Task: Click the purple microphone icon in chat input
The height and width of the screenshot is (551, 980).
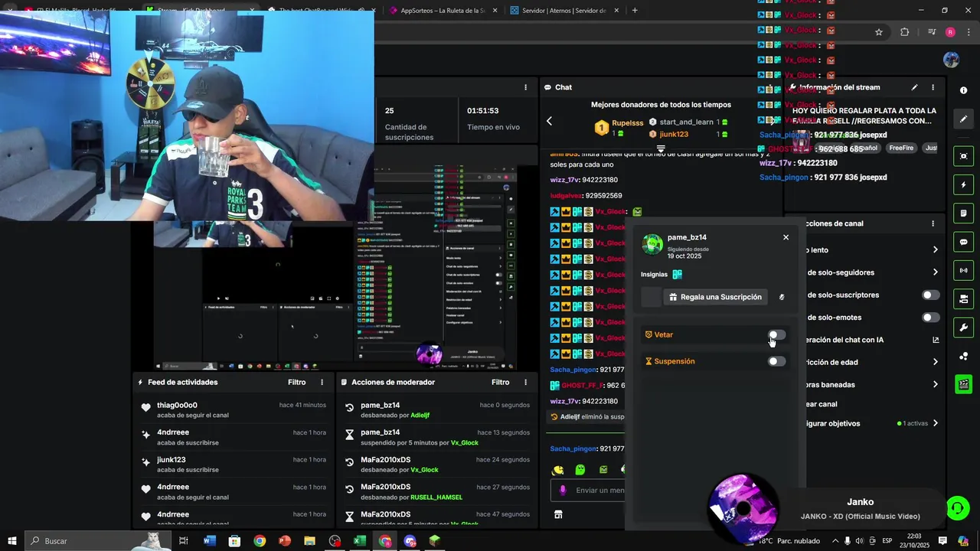Action: (563, 491)
